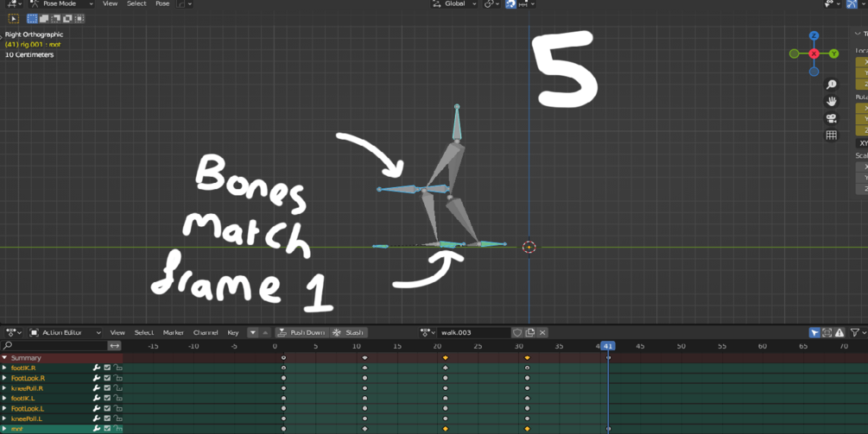Screen dimensions: 868x434
Task: Click the pan view hand gizmo
Action: [831, 101]
